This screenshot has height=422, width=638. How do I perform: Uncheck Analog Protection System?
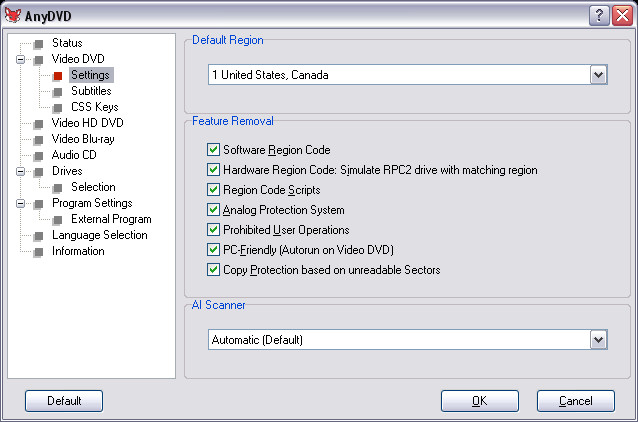coord(213,210)
